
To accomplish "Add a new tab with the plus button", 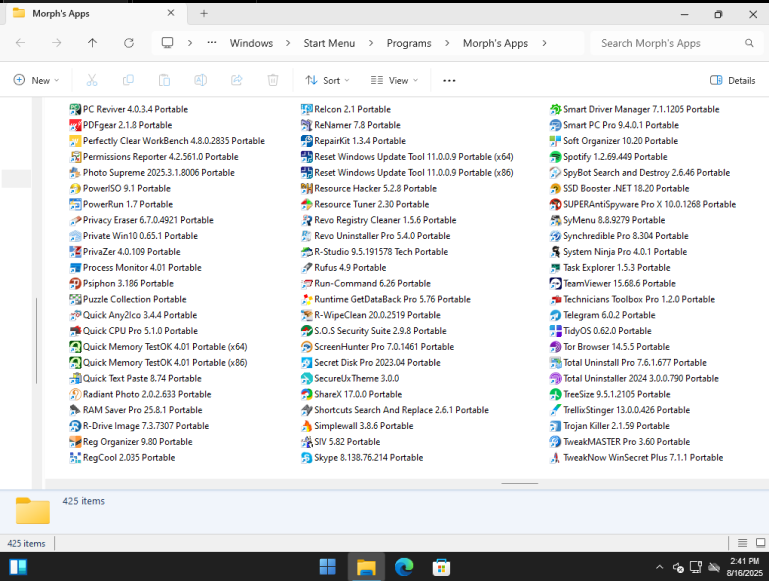I will (204, 14).
